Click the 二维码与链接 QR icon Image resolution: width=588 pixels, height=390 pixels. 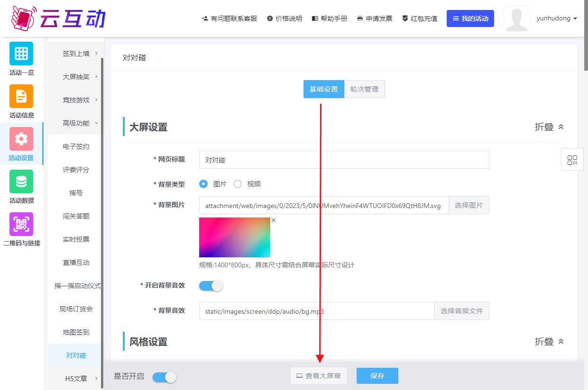point(21,224)
